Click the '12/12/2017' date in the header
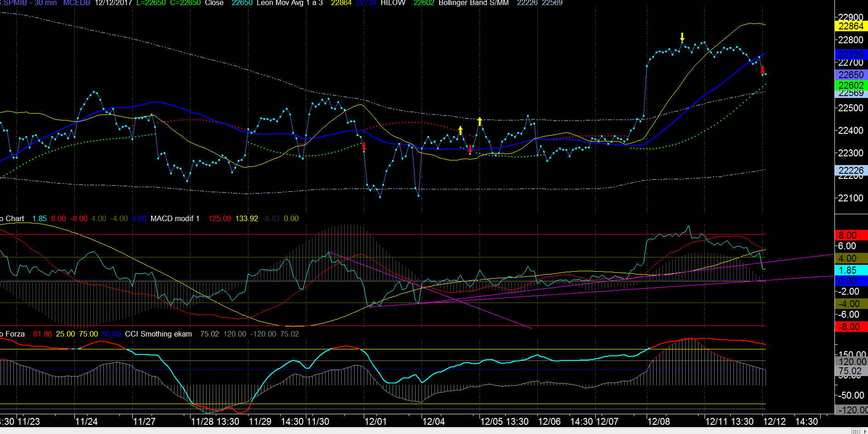868x434 pixels. 113,3
